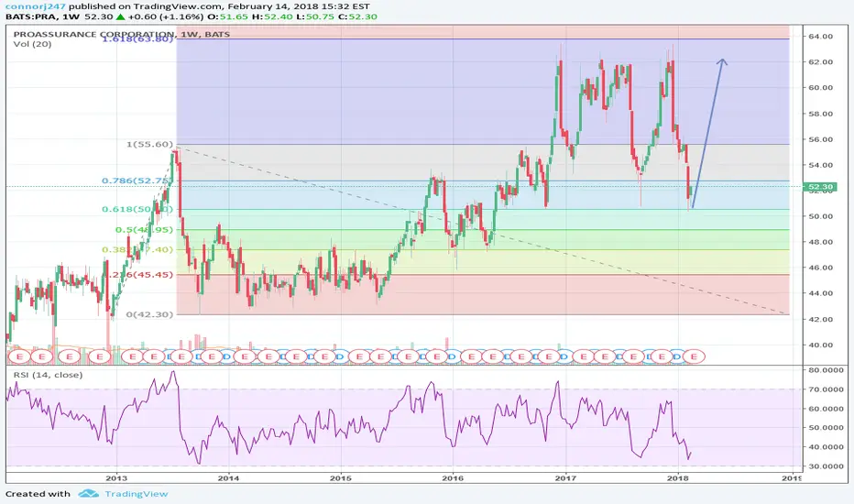
Task: Click the 0.618(50.50) Fibonacci level label
Action: coord(137,209)
